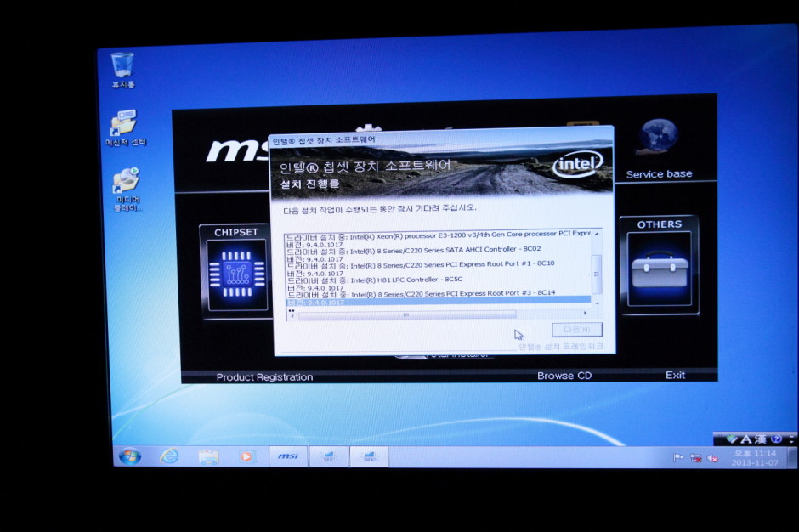Click the install log scroll-down arrow
799x532 pixels.
(x=598, y=303)
